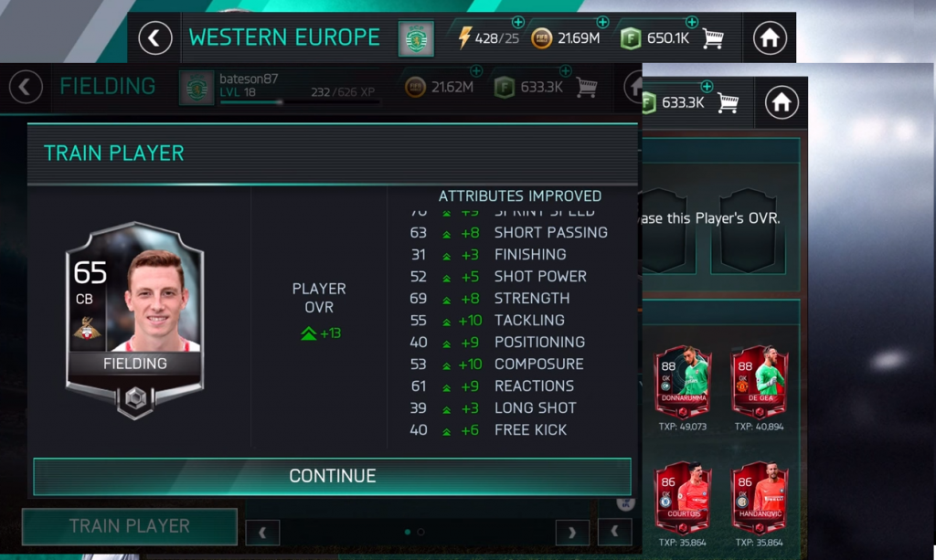The width and height of the screenshot is (936, 560).
Task: Open home from top Western Europe bar
Action: [x=770, y=38]
